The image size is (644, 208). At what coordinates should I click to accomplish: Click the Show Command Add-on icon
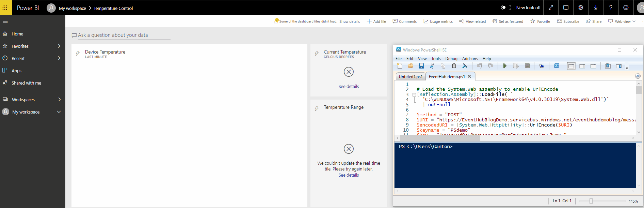tap(619, 66)
